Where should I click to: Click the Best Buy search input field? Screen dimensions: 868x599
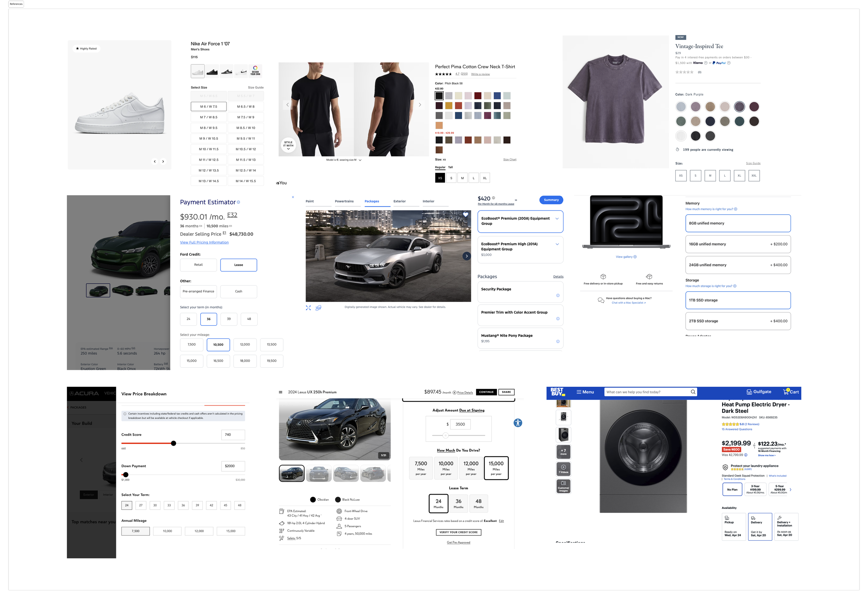[646, 392]
